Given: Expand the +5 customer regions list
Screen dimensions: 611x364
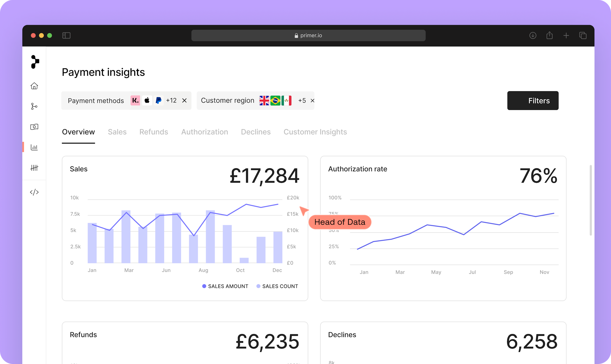Looking at the screenshot, I should [x=302, y=100].
